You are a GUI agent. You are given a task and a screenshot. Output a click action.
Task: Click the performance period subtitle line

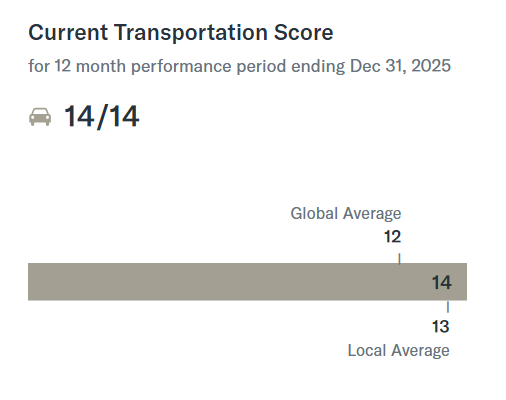239,66
